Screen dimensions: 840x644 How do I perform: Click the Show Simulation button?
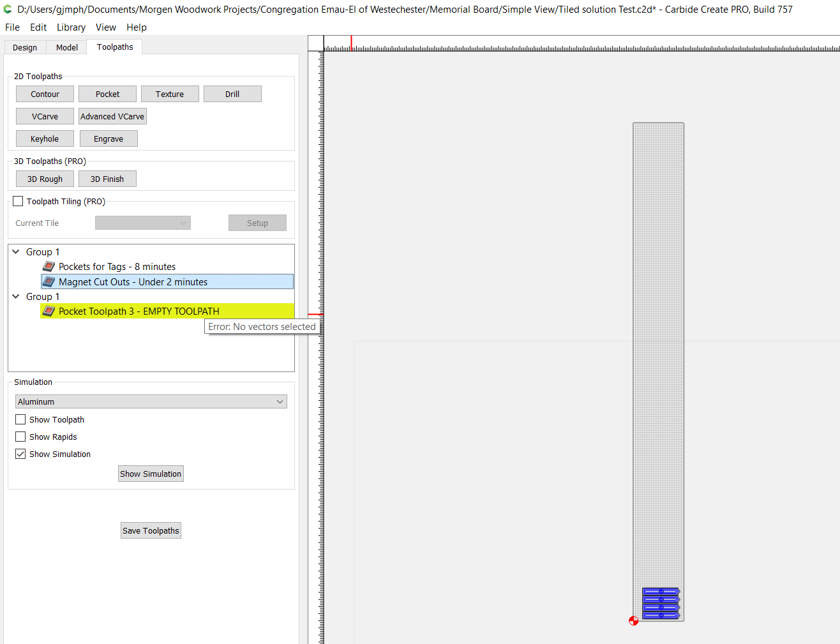151,474
